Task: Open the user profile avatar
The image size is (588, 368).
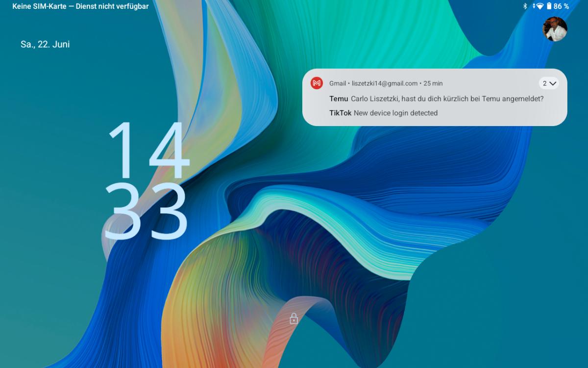Action: point(555,29)
